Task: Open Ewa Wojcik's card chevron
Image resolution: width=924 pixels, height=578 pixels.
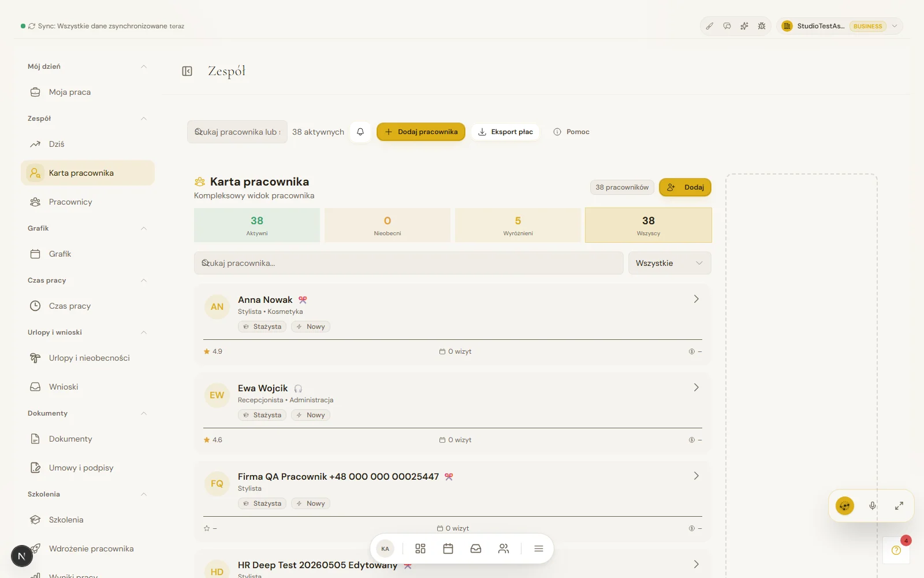Action: [696, 387]
